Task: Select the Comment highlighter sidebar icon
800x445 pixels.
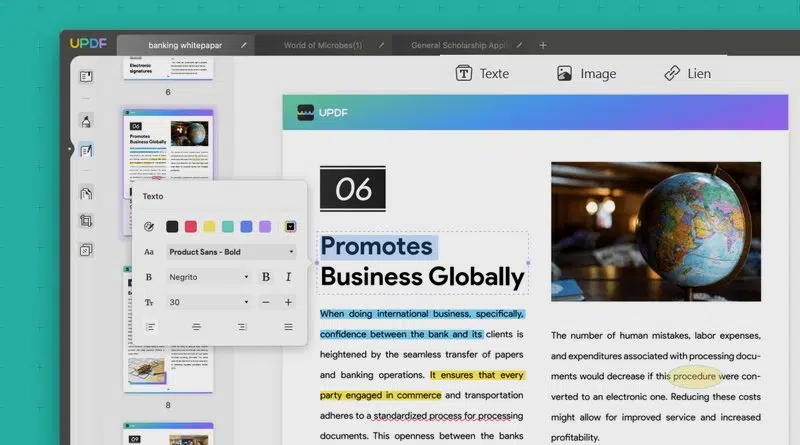Action: tap(86, 121)
